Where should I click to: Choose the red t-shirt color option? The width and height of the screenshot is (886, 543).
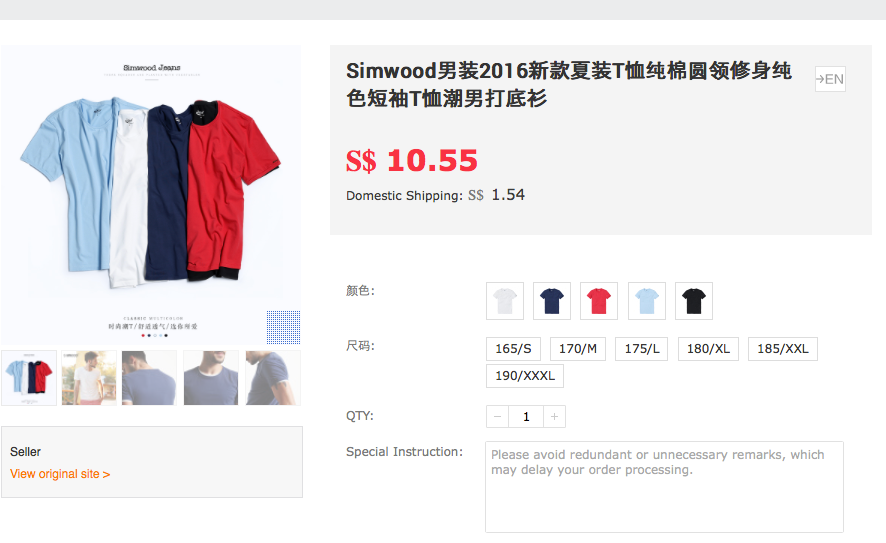(599, 301)
